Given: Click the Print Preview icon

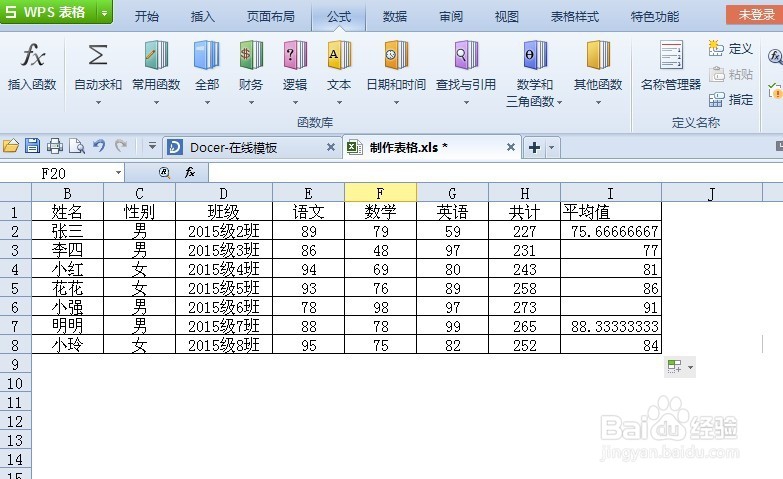Looking at the screenshot, I should pyautogui.click(x=77, y=146).
